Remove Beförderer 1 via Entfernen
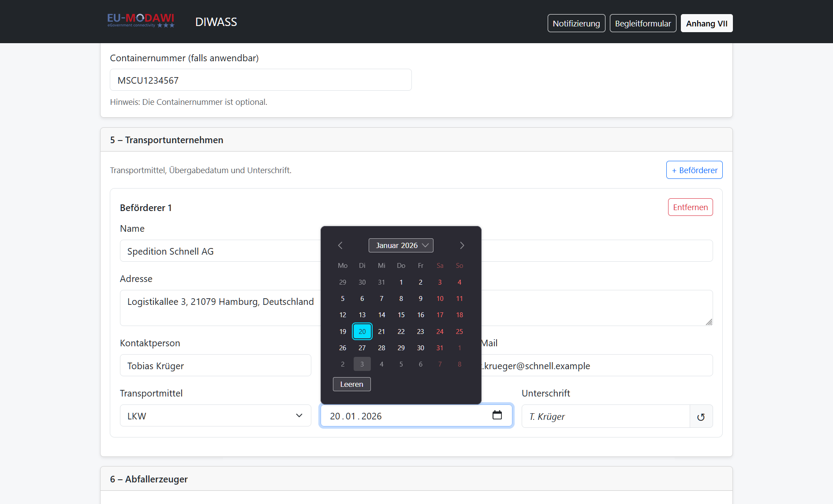 click(690, 207)
